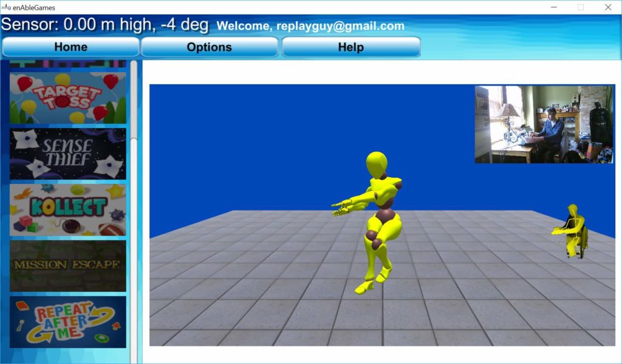Click the welcome email address text
This screenshot has height=364, width=622.
pos(340,26)
